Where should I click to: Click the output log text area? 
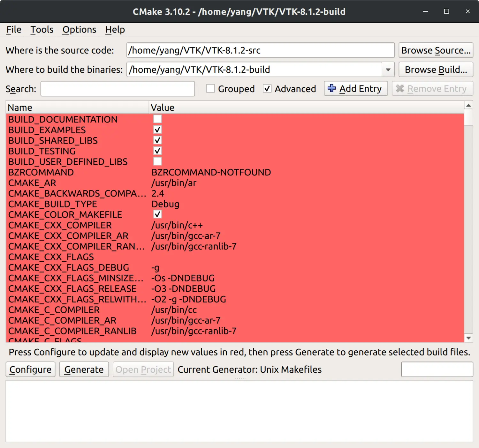239,411
